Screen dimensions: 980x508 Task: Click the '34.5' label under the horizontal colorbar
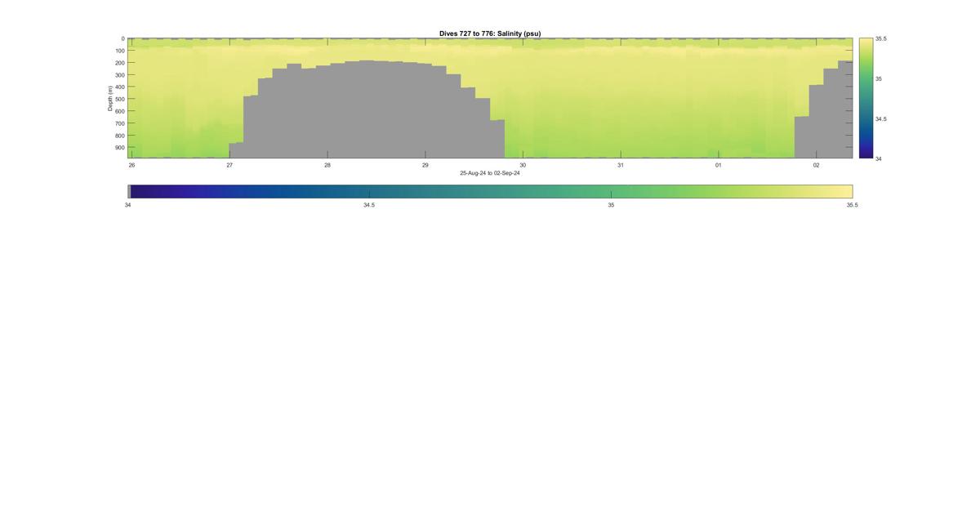tap(369, 205)
